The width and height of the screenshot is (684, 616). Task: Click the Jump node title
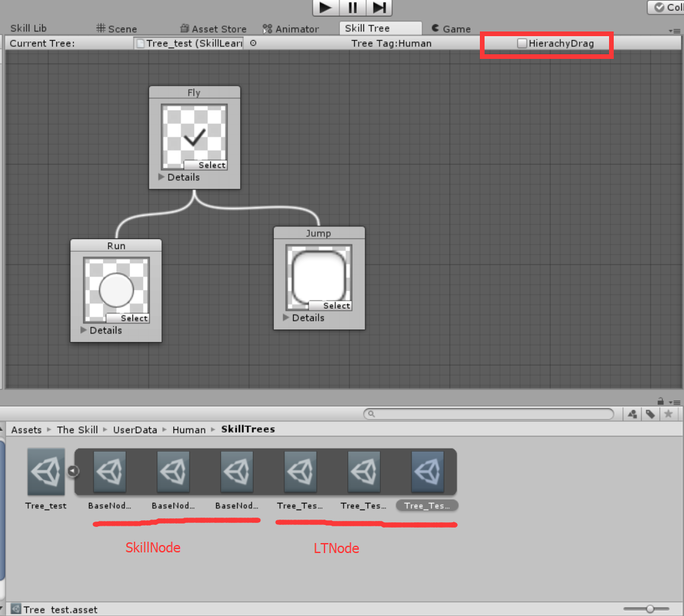[319, 233]
